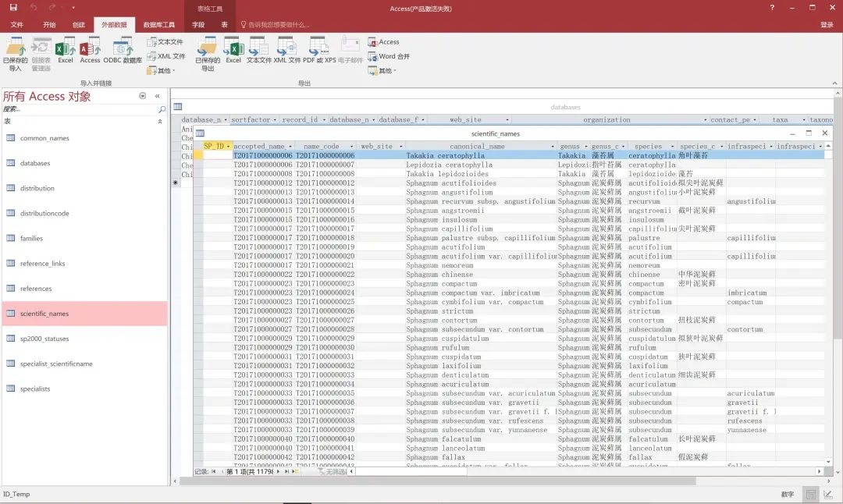Collapse the tables group in the navigation pane
The height and width of the screenshot is (504, 843).
[x=160, y=122]
